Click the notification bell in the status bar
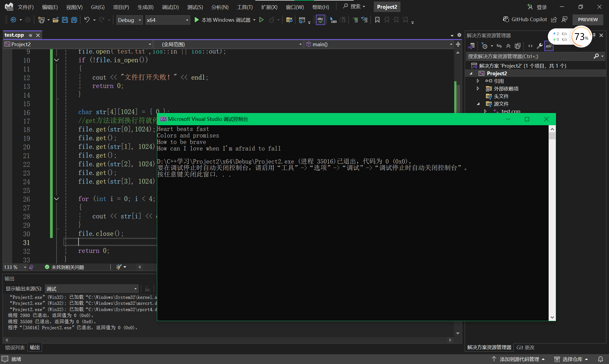This screenshot has width=609, height=364. pyautogui.click(x=601, y=359)
